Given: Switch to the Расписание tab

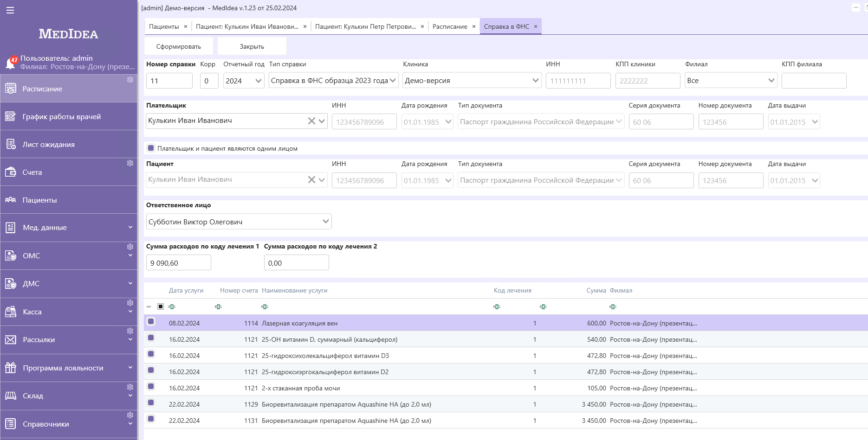Looking at the screenshot, I should point(450,26).
